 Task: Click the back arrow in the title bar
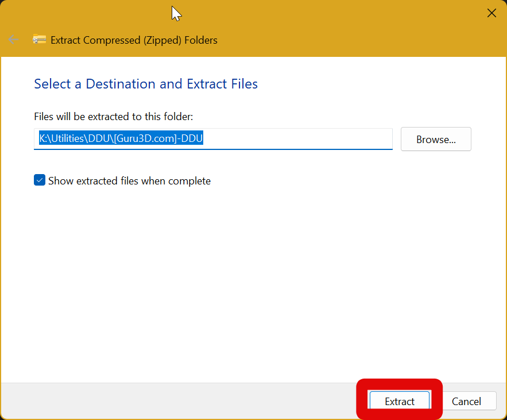[13, 40]
